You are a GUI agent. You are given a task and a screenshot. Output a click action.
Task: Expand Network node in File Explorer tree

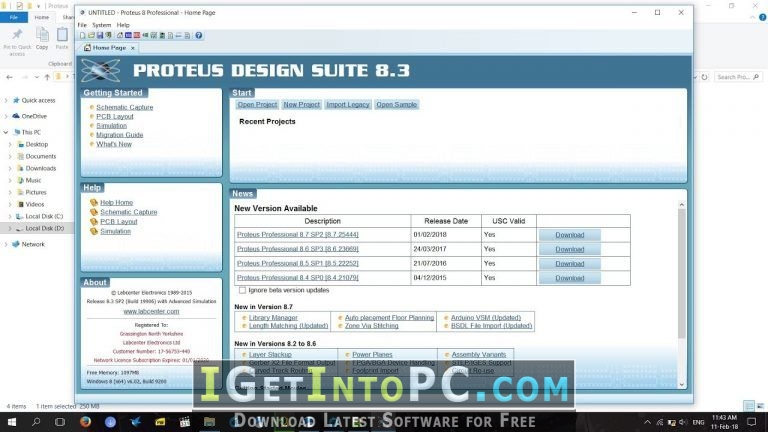point(6,244)
